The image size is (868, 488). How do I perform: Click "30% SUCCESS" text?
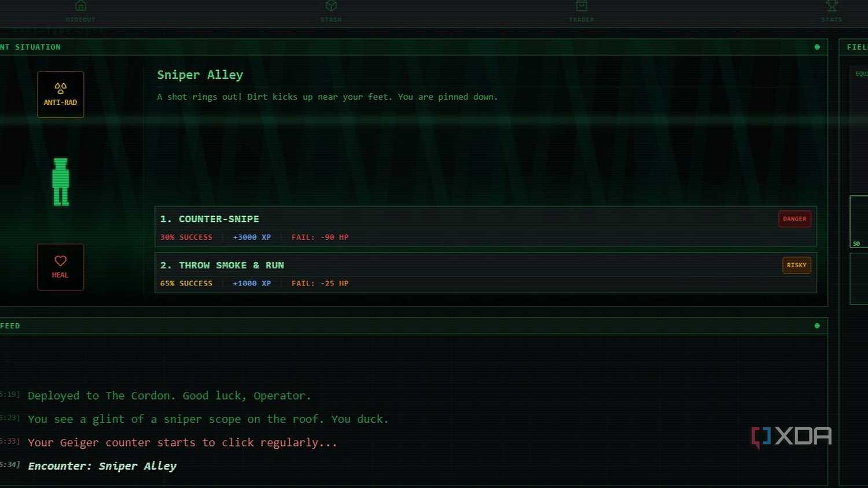[x=186, y=237]
